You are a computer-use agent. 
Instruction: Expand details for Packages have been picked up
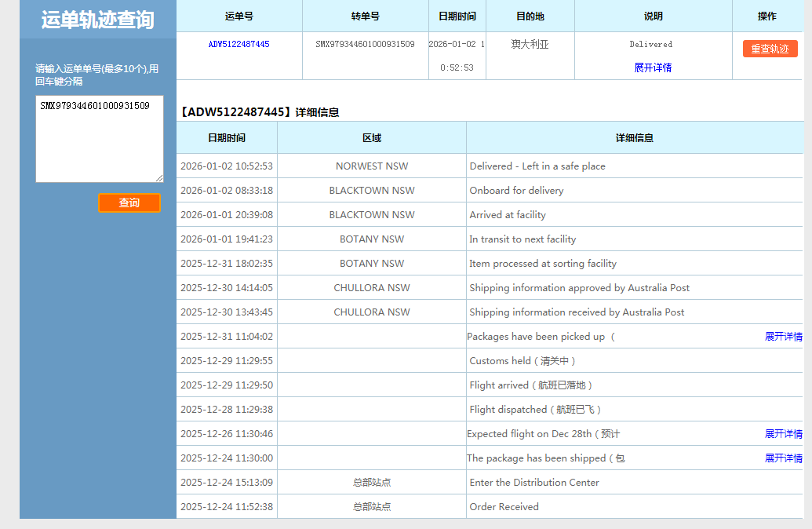tap(783, 337)
